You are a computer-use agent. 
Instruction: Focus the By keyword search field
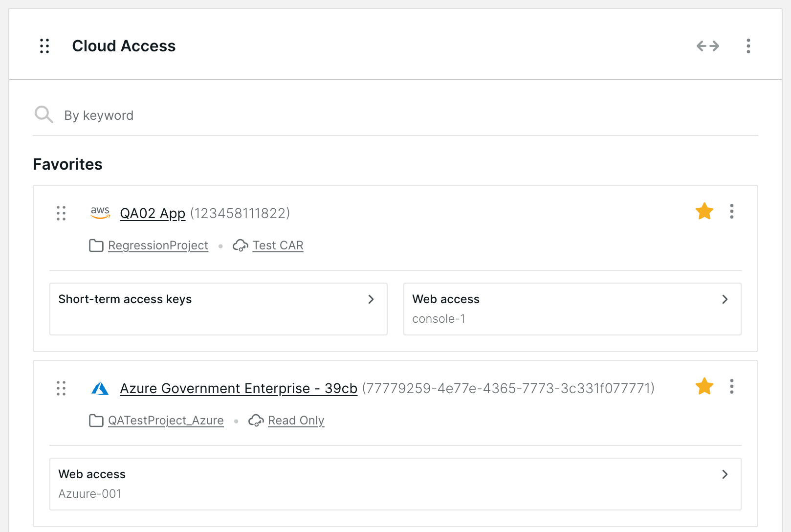395,115
